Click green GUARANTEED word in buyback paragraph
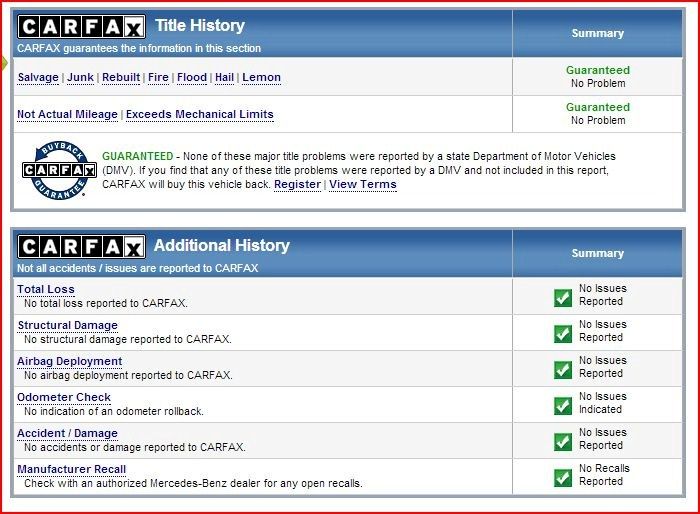The image size is (700, 514). (x=138, y=156)
